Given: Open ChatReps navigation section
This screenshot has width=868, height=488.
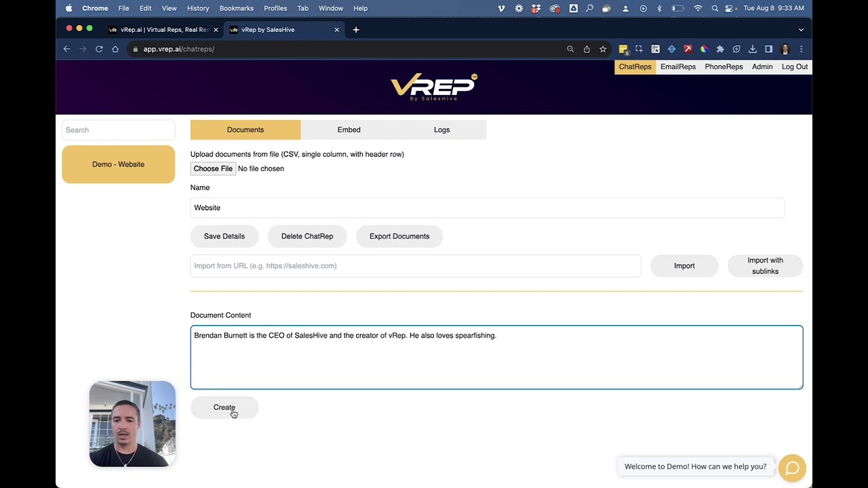Looking at the screenshot, I should [x=635, y=66].
